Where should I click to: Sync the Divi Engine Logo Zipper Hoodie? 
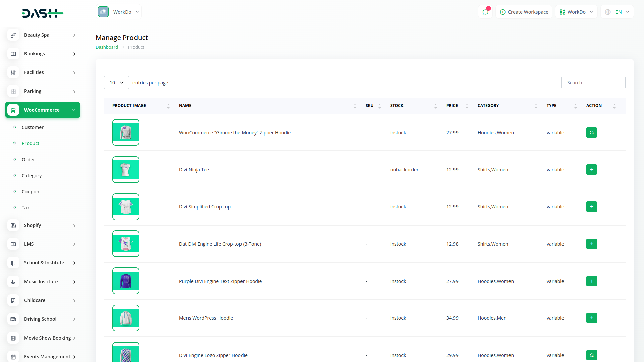point(592,355)
